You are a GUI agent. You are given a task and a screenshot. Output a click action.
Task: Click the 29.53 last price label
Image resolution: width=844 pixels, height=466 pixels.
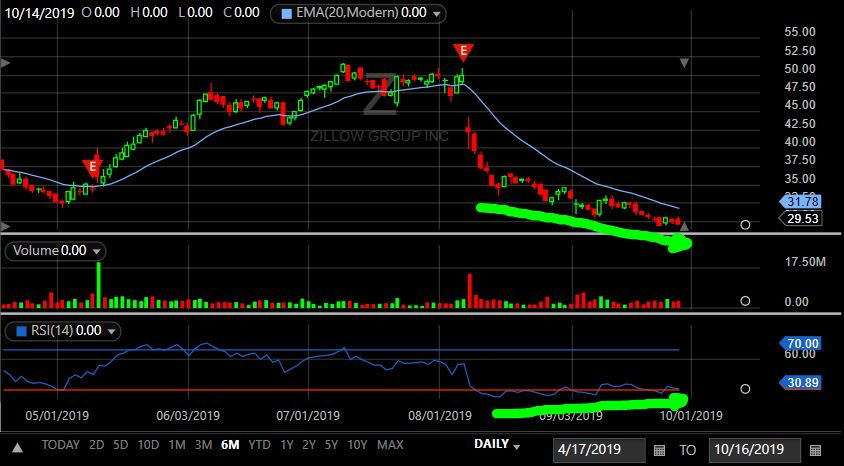pyautogui.click(x=800, y=218)
